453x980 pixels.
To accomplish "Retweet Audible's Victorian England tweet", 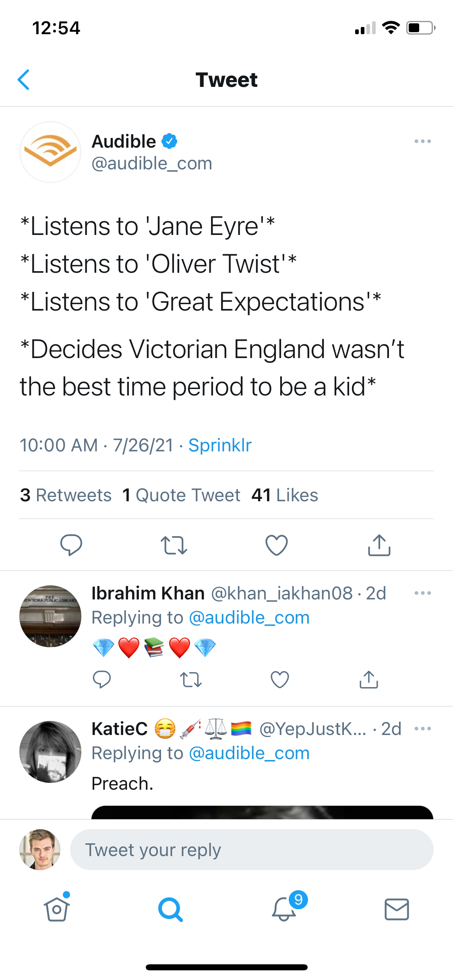I will (174, 545).
